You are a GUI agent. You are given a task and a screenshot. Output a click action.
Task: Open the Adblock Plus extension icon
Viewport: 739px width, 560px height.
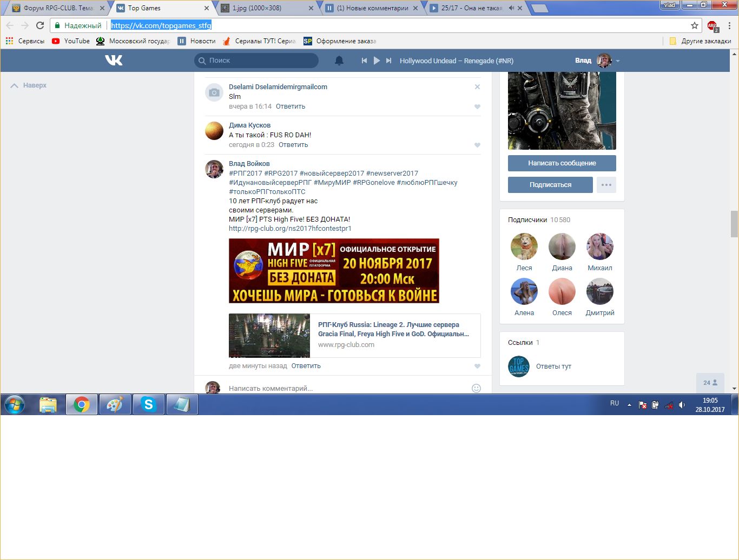click(x=712, y=25)
